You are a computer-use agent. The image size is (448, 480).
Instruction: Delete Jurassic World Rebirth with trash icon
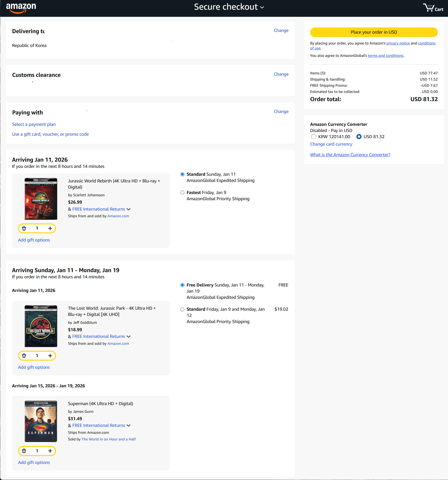(24, 228)
